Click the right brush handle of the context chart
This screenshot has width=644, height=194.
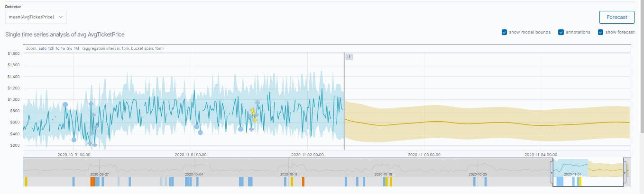click(625, 173)
